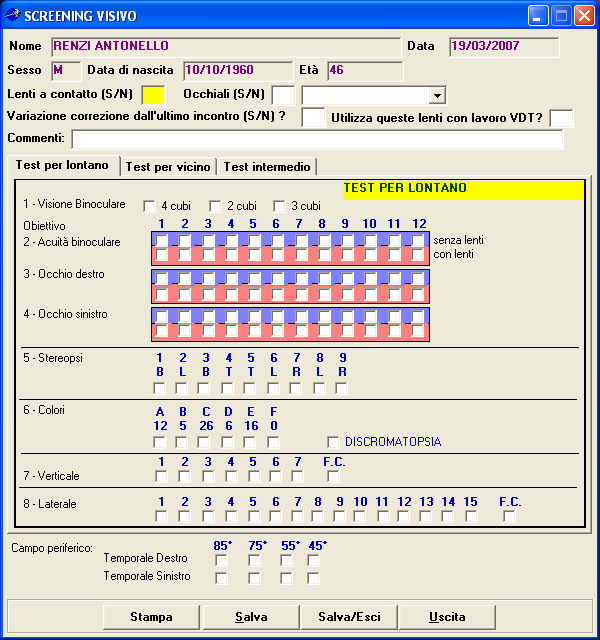Tick Acuità binoculare con lenti box 12
The image size is (600, 640).
coord(418,255)
